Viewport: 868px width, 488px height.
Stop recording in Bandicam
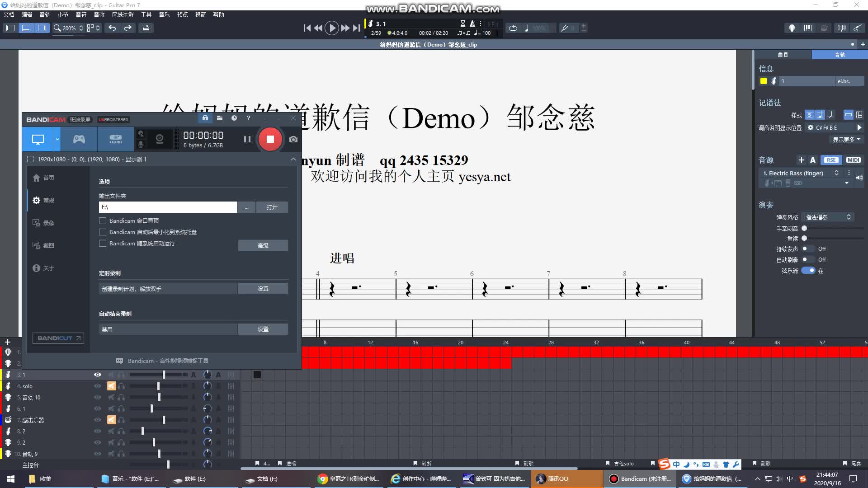pyautogui.click(x=270, y=139)
